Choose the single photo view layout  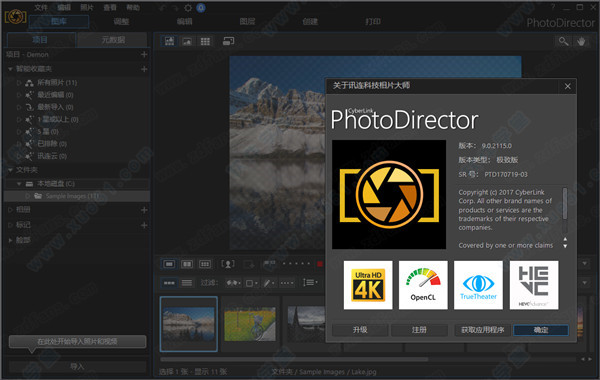point(169,264)
